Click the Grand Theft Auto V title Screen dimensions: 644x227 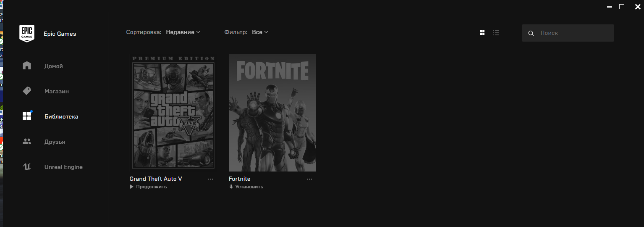point(156,179)
